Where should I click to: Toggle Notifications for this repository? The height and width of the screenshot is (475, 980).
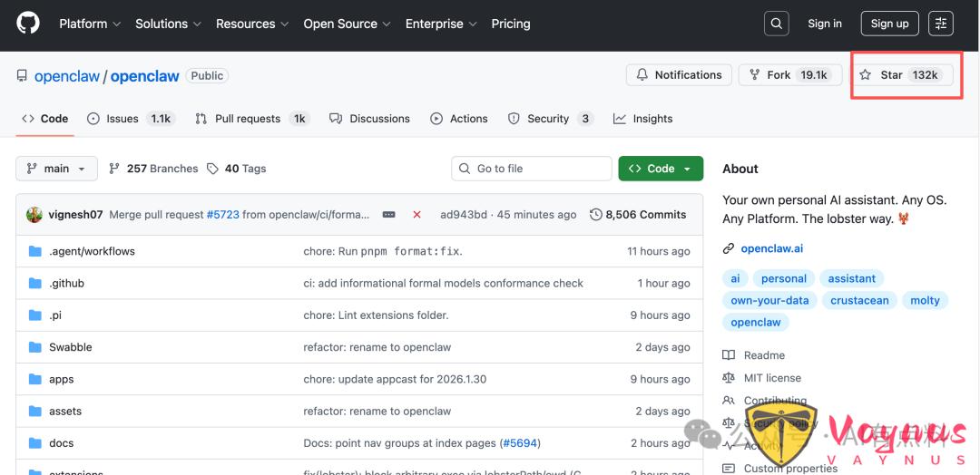pos(679,75)
